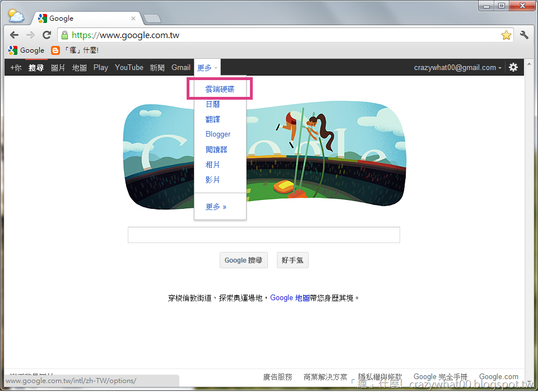Viewport: 538px width, 392px height.
Task: Open Play in the Google bar
Action: 100,68
